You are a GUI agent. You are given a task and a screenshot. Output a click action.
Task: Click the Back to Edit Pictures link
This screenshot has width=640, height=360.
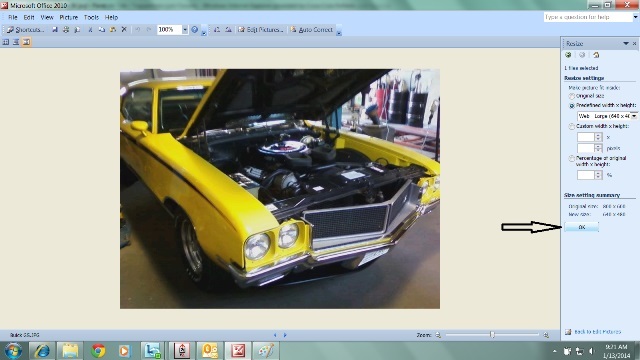coord(598,331)
